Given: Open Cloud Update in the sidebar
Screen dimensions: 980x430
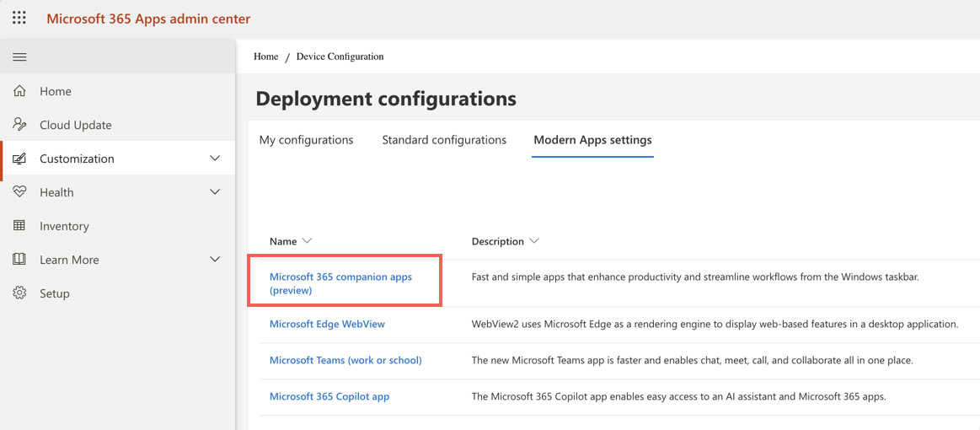Looking at the screenshot, I should (x=76, y=125).
